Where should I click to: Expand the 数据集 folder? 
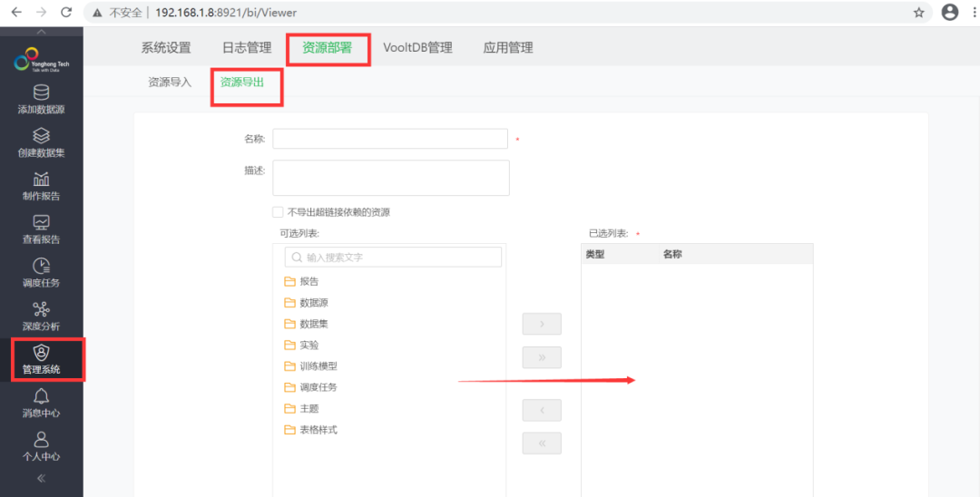307,324
